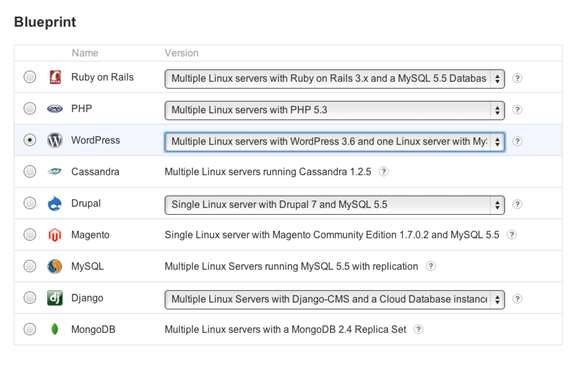This screenshot has width=580, height=380.
Task: Click the MongoDB name label
Action: pyautogui.click(x=93, y=329)
